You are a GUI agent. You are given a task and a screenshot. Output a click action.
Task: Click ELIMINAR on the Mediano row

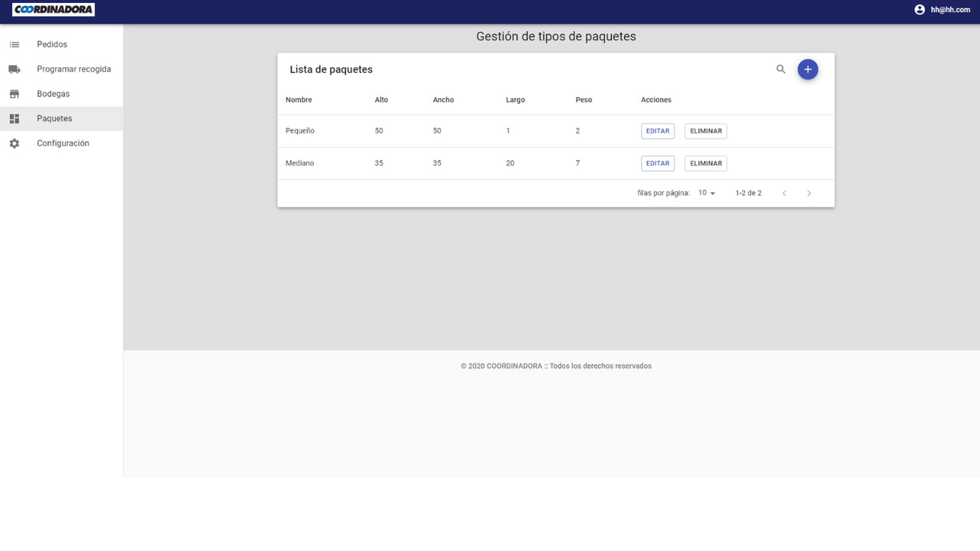point(705,163)
